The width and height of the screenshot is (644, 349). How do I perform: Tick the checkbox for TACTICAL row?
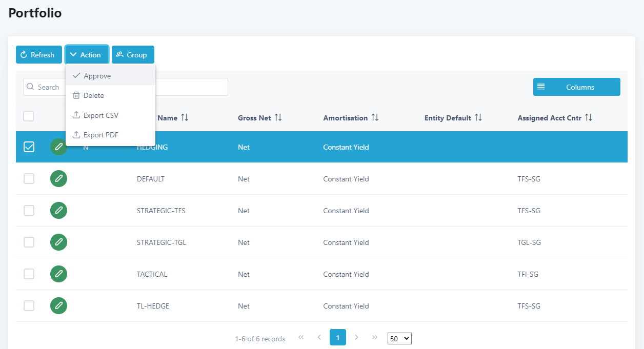point(29,274)
